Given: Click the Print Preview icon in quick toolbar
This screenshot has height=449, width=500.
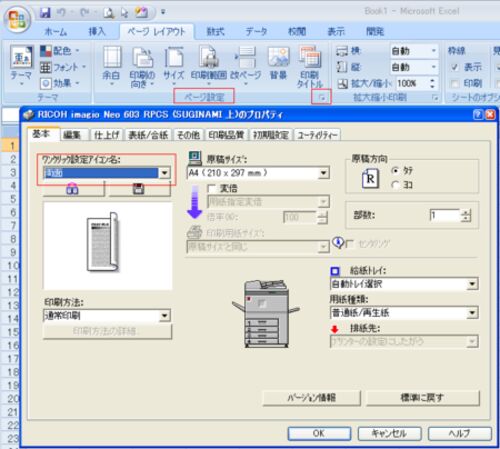Looking at the screenshot, I should [109, 13].
